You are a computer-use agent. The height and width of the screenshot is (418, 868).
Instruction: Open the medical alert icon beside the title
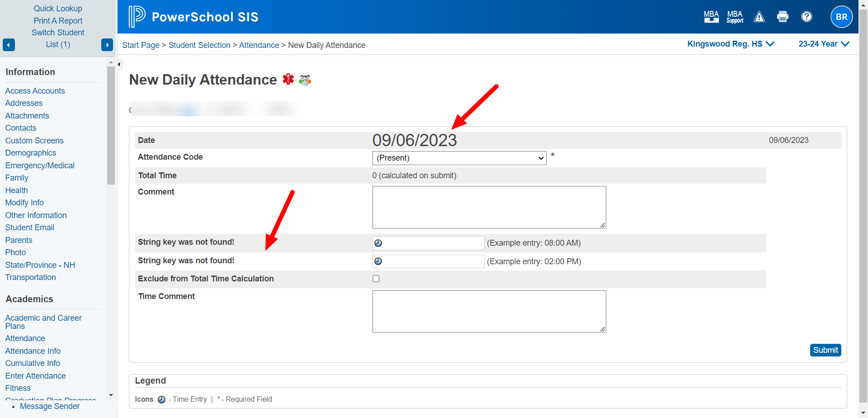tap(288, 80)
